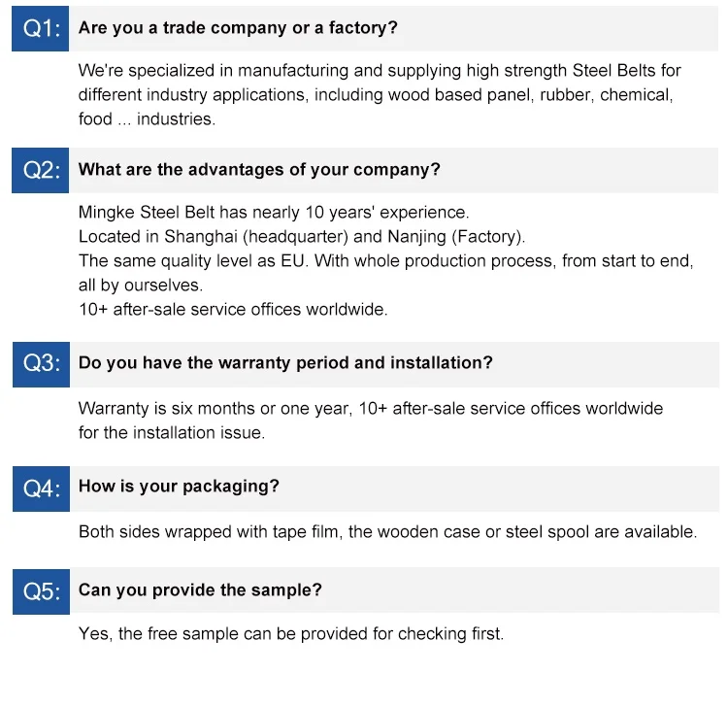Expand the trade company or factory question

point(238,28)
